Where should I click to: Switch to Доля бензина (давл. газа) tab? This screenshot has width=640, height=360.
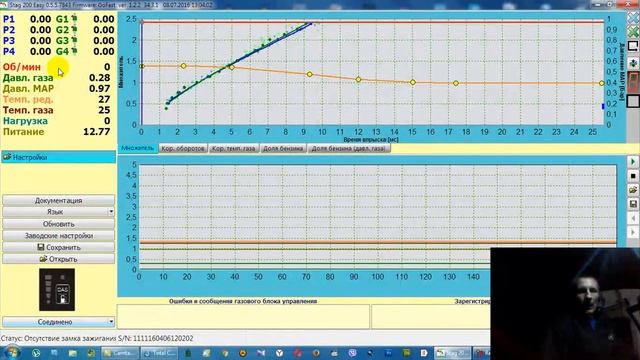tap(348, 148)
